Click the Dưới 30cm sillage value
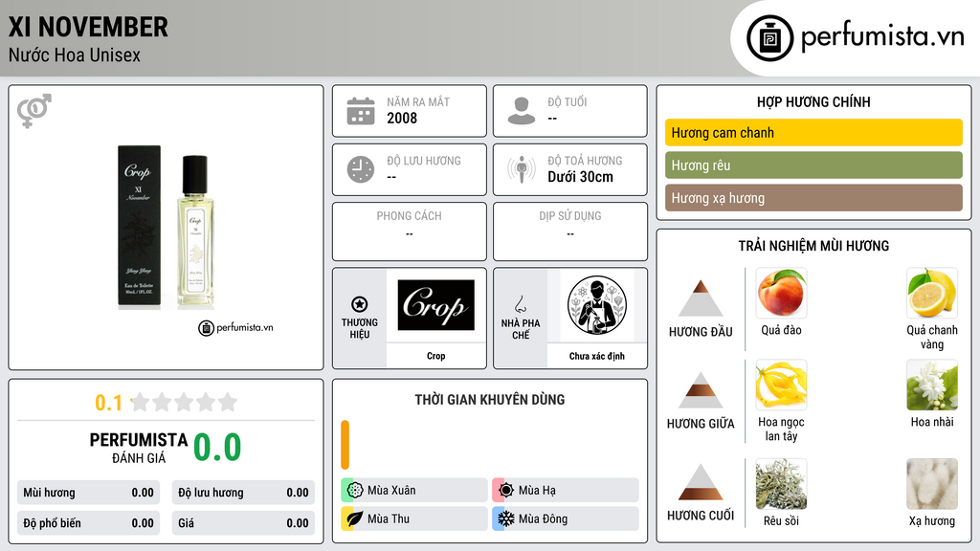Viewport: 980px width, 551px height. pos(580,177)
